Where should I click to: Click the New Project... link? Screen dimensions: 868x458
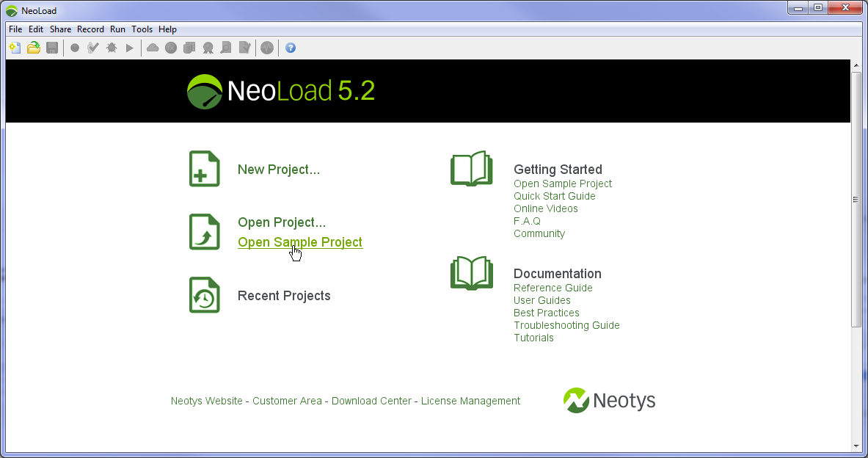278,170
